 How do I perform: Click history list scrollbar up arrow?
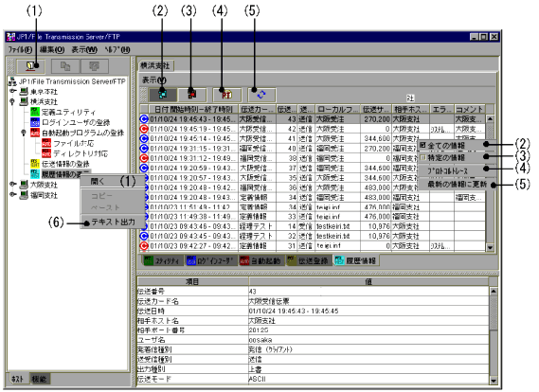[490, 119]
